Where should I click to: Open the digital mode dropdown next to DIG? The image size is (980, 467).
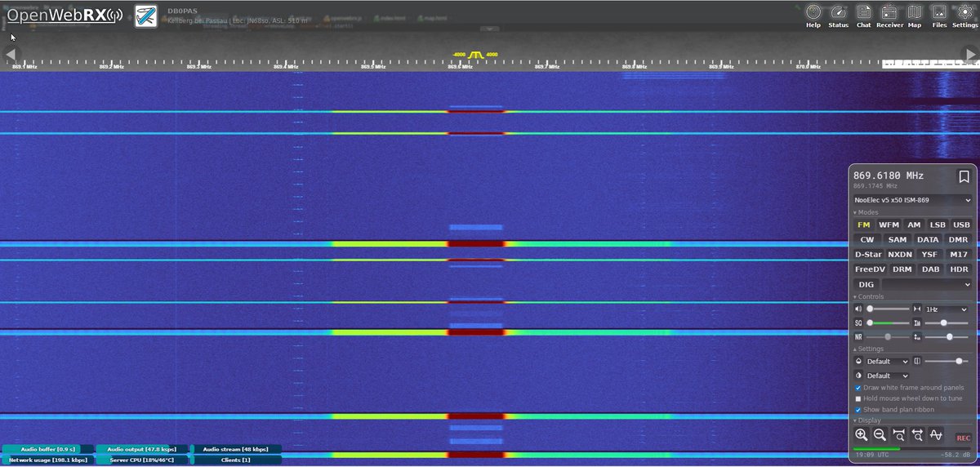pyautogui.click(x=928, y=284)
